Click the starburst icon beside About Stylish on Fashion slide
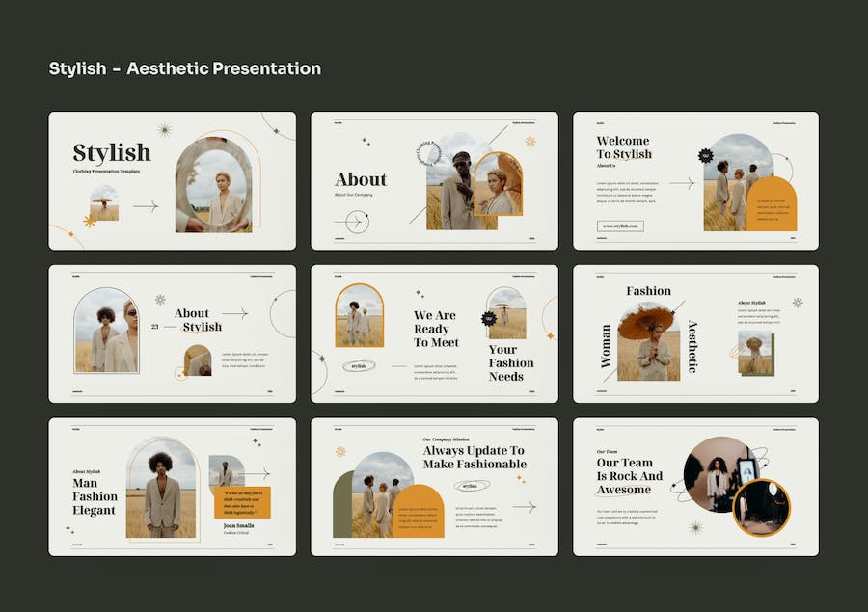This screenshot has height=612, width=868. tap(797, 303)
